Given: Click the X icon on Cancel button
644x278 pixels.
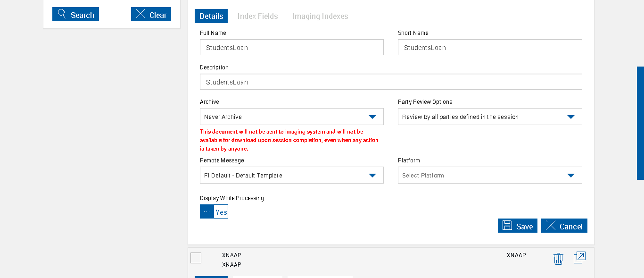Looking at the screenshot, I should click(550, 226).
